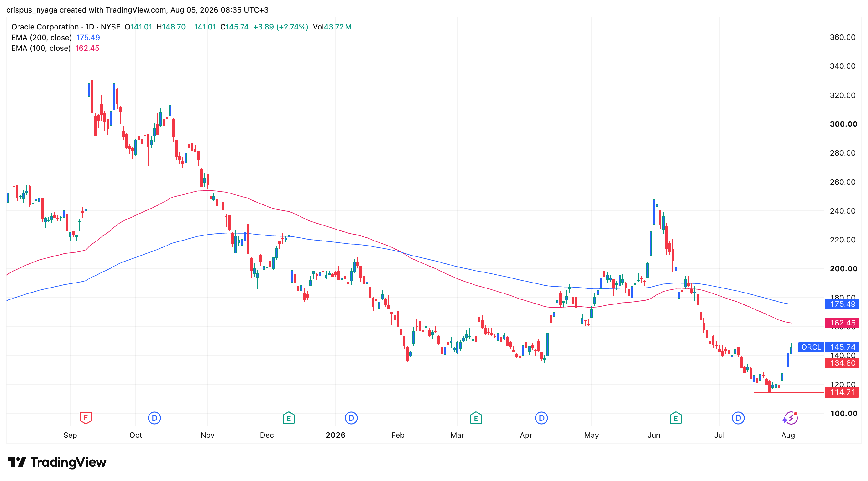Click the dividend marker in early January 2026
Screen dimensions: 868x481
coord(351,418)
